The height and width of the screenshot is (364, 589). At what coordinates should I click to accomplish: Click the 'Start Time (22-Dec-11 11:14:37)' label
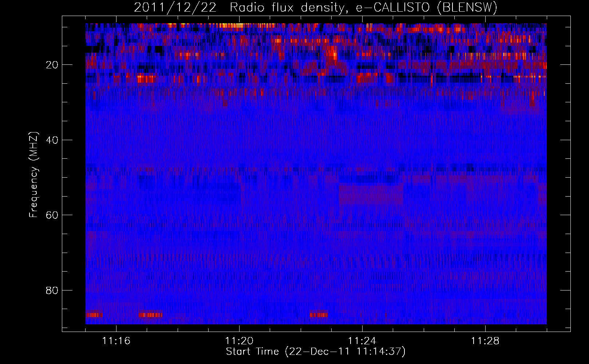coord(316,352)
